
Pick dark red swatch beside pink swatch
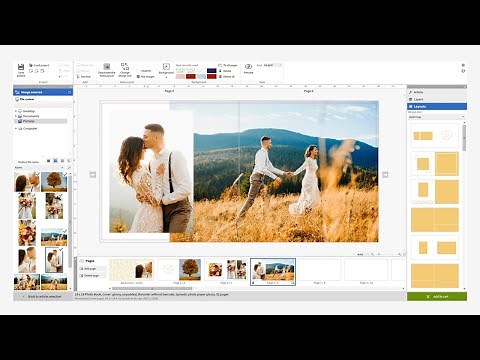(191, 76)
